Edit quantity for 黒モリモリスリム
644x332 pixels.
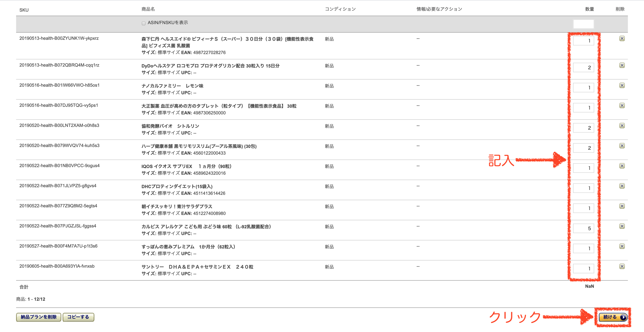pos(583,148)
